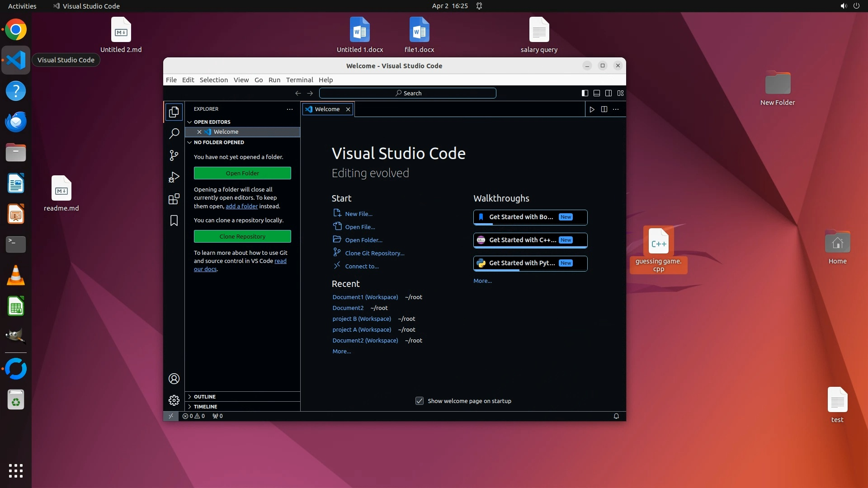The height and width of the screenshot is (488, 868).
Task: Toggle the Primary Side Bar
Action: pyautogui.click(x=585, y=93)
